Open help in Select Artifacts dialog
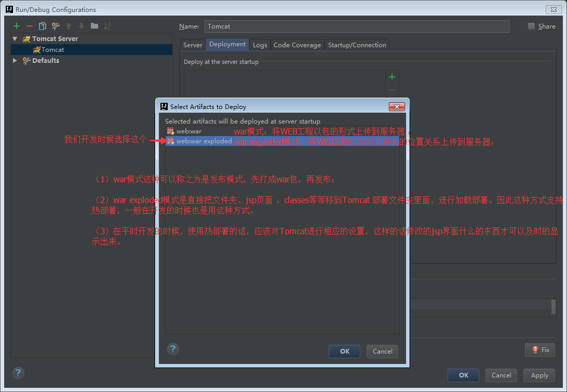This screenshot has height=392, width=567. (x=173, y=349)
